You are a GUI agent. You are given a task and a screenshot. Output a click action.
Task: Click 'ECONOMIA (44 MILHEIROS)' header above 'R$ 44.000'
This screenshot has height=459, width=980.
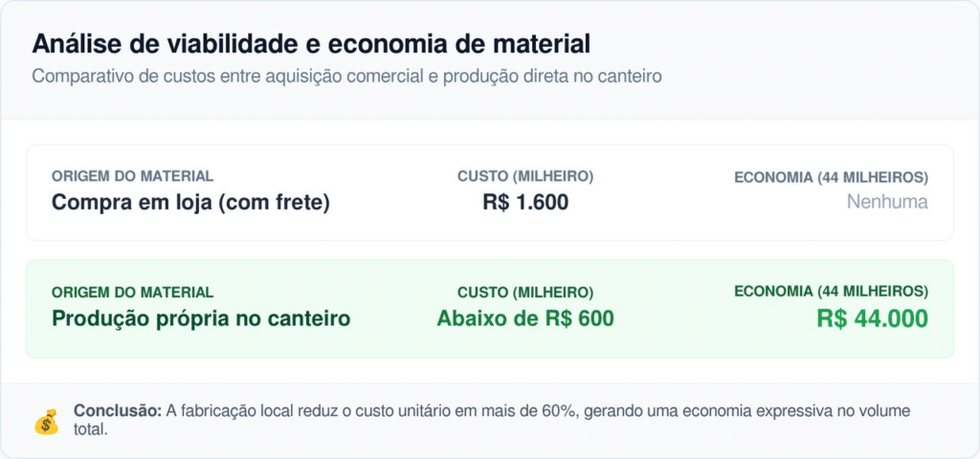[831, 293]
